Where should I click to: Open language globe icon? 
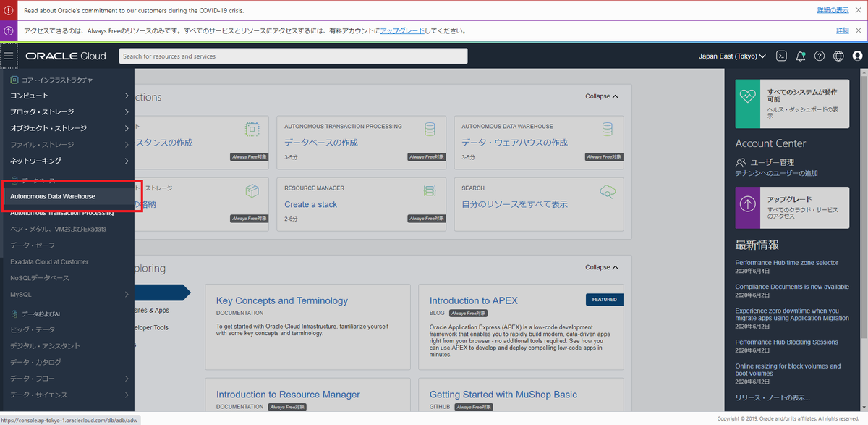pyautogui.click(x=838, y=56)
